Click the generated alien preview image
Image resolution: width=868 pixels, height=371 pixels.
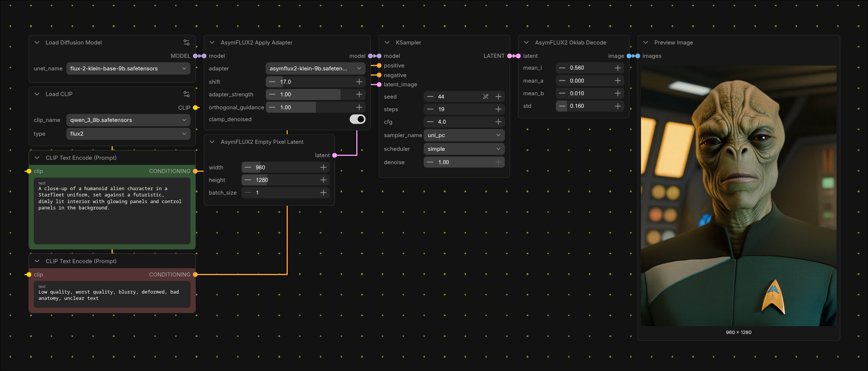(738, 196)
